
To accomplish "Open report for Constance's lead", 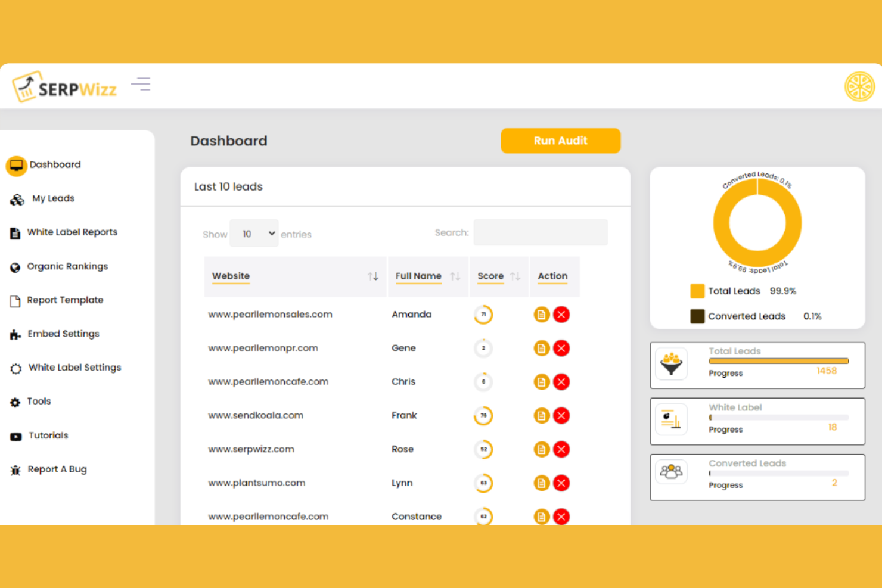I will 541,517.
